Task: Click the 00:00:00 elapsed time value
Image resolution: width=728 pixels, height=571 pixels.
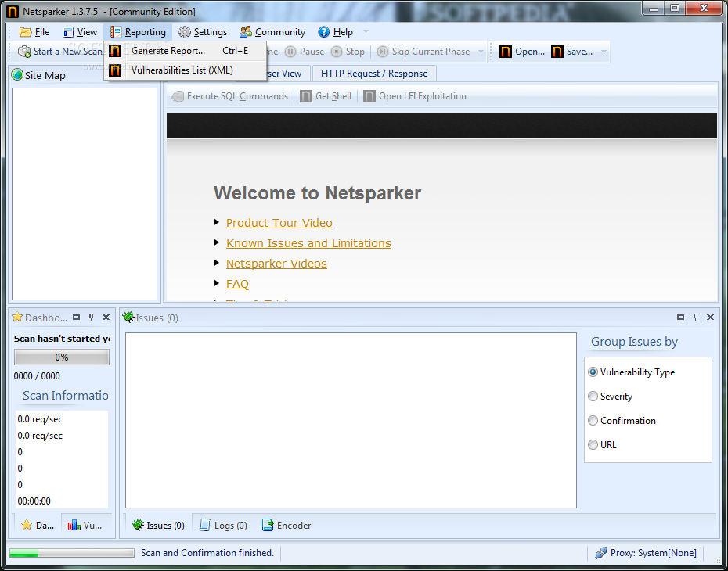Action: click(x=34, y=501)
